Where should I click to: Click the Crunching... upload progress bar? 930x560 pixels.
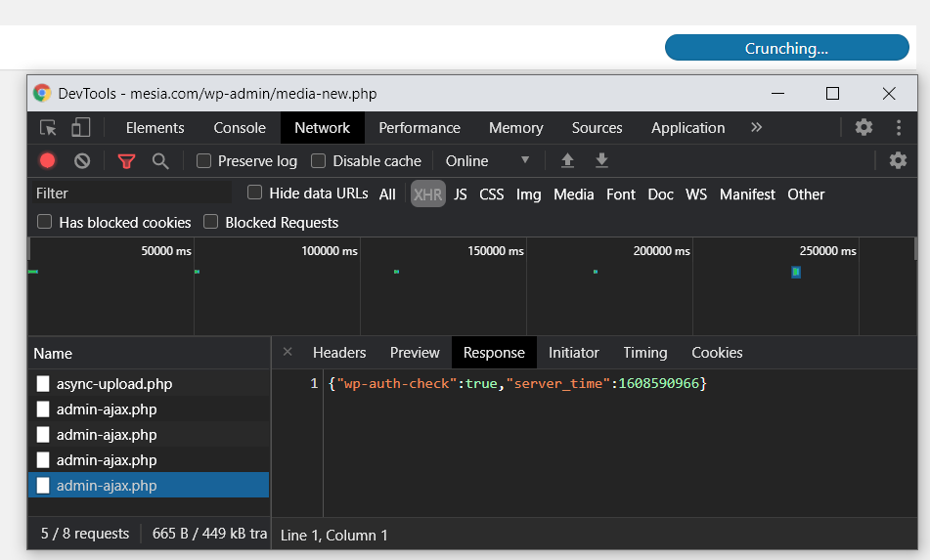(x=786, y=48)
